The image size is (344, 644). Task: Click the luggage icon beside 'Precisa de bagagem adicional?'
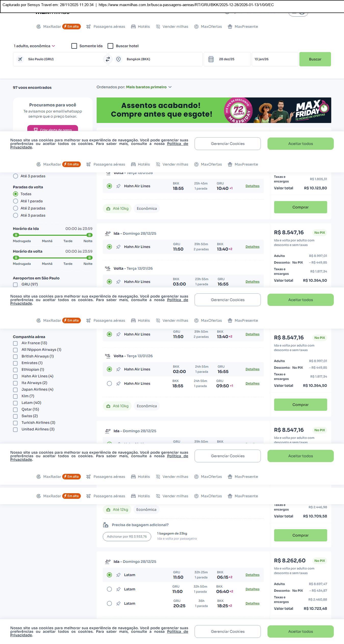[x=106, y=525]
